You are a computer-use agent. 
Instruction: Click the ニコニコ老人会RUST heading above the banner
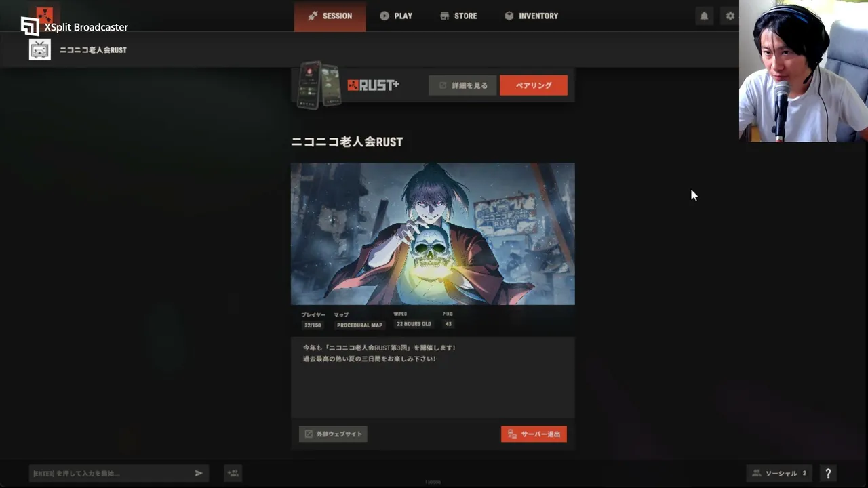[x=347, y=142]
